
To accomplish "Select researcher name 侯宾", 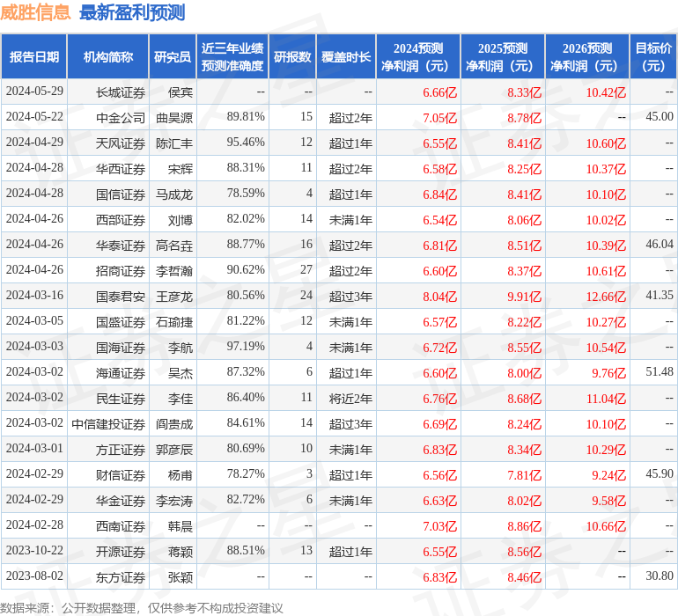I will [181, 92].
